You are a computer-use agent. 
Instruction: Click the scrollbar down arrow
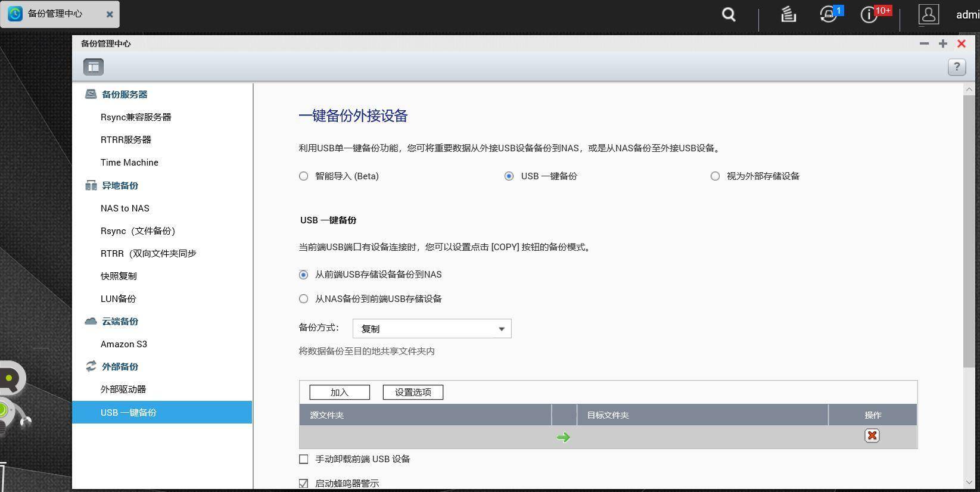click(x=969, y=482)
